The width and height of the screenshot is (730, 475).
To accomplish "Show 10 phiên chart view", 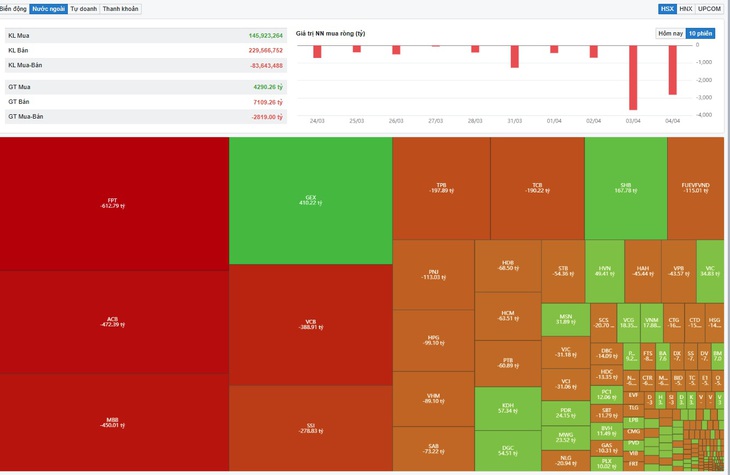I will (700, 34).
